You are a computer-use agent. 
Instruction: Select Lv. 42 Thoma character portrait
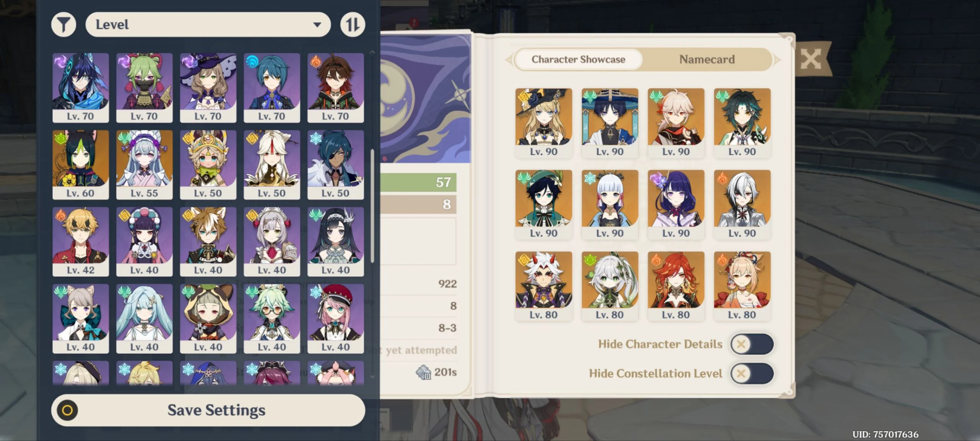tap(80, 242)
